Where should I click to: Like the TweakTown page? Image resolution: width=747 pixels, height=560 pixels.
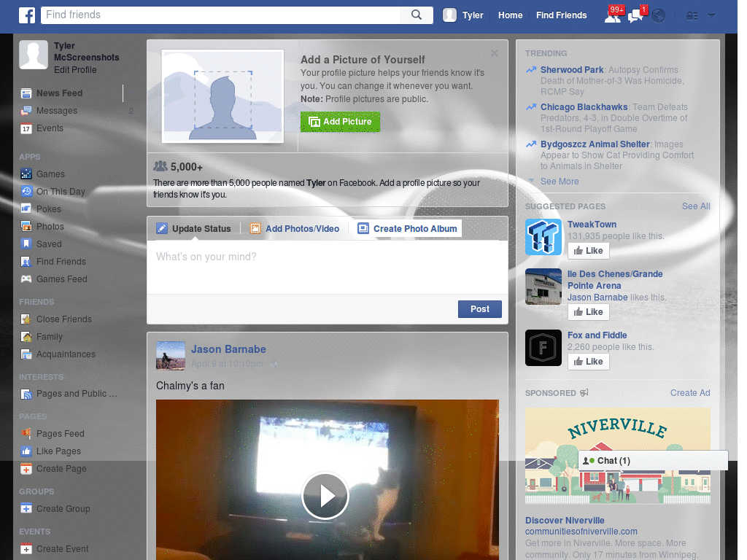click(589, 251)
